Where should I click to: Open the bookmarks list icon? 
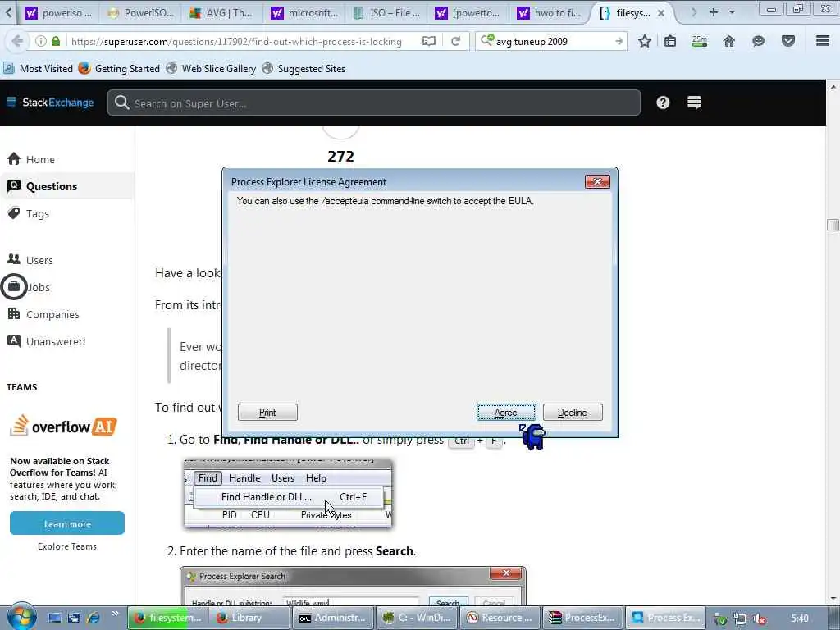670,41
